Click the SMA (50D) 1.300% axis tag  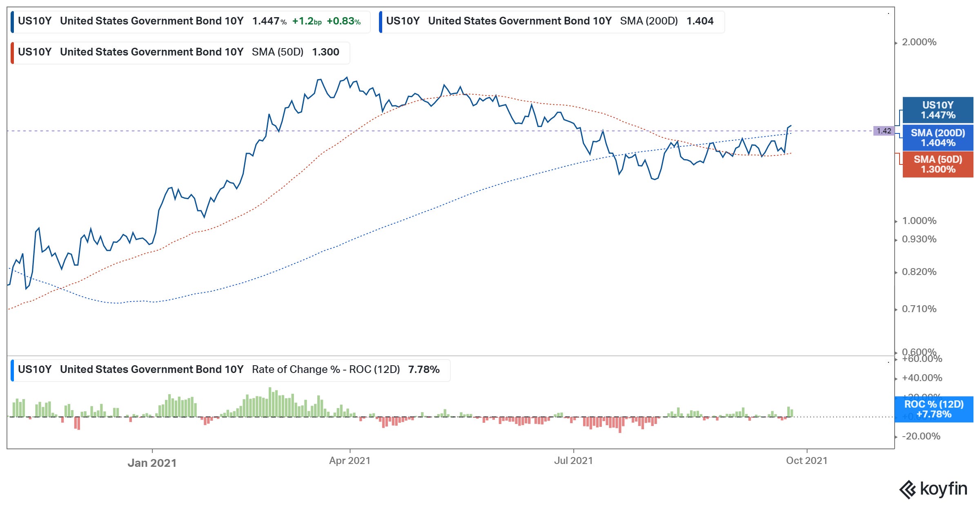pos(938,164)
